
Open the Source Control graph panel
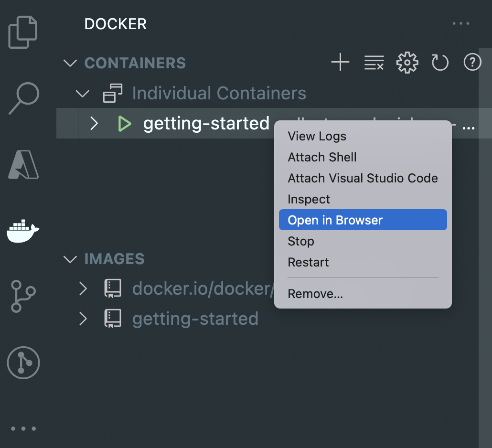[22, 296]
